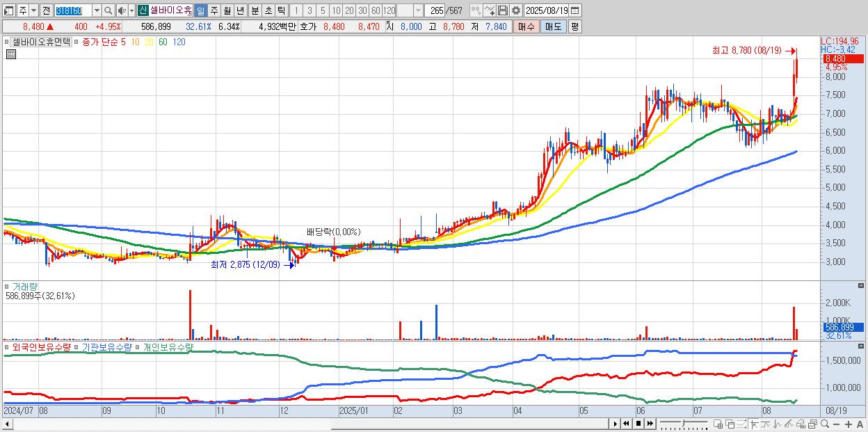Click the zigzag wave tool icon
Screen dimensions: 868x432
[x=777, y=424]
